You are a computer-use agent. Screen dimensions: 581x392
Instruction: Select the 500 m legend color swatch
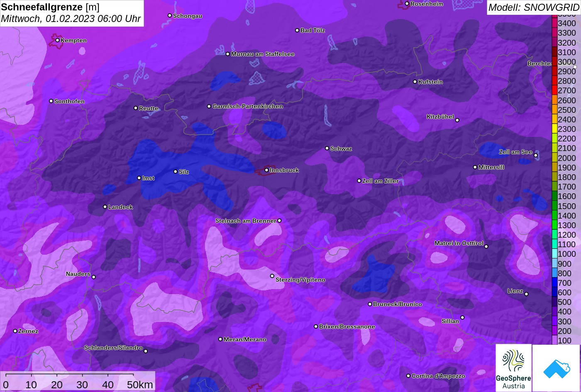tap(554, 302)
